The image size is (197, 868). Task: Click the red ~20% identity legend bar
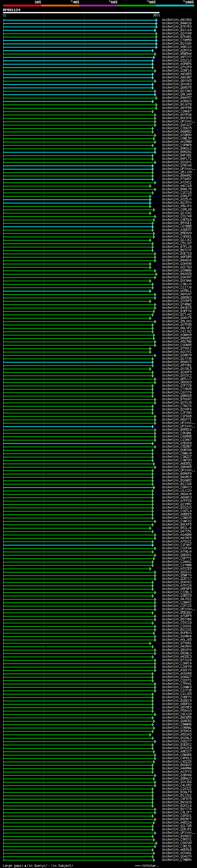[22, 6]
